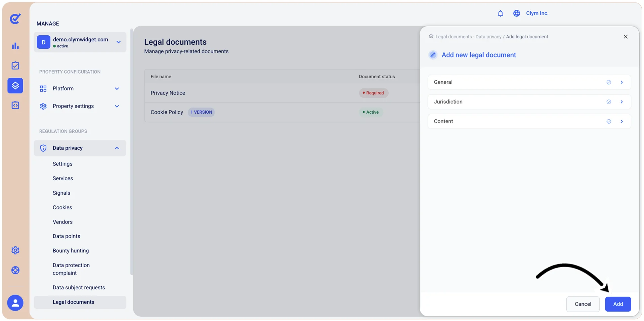
Task: Click the check circle in General row
Action: pyautogui.click(x=609, y=82)
